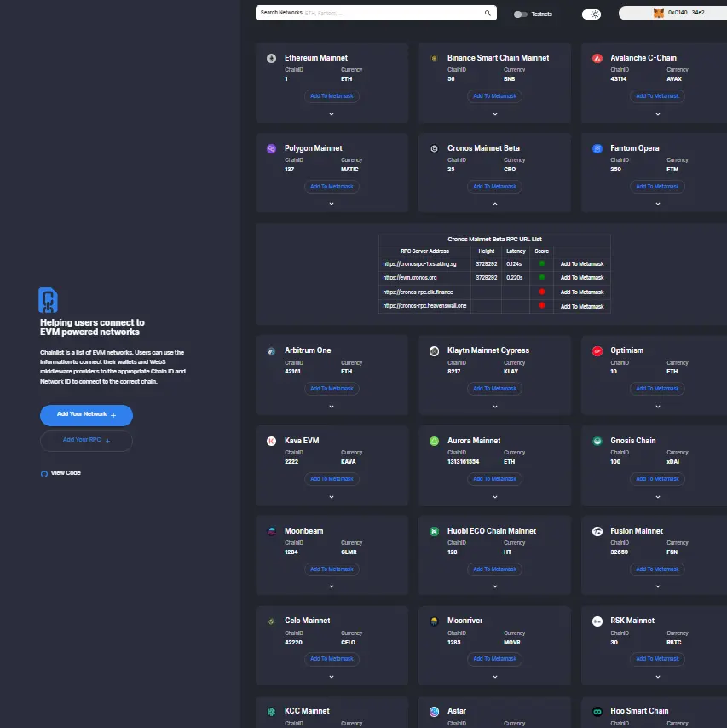
Task: Click the Avalanche C-Chain logo icon
Action: [597, 58]
